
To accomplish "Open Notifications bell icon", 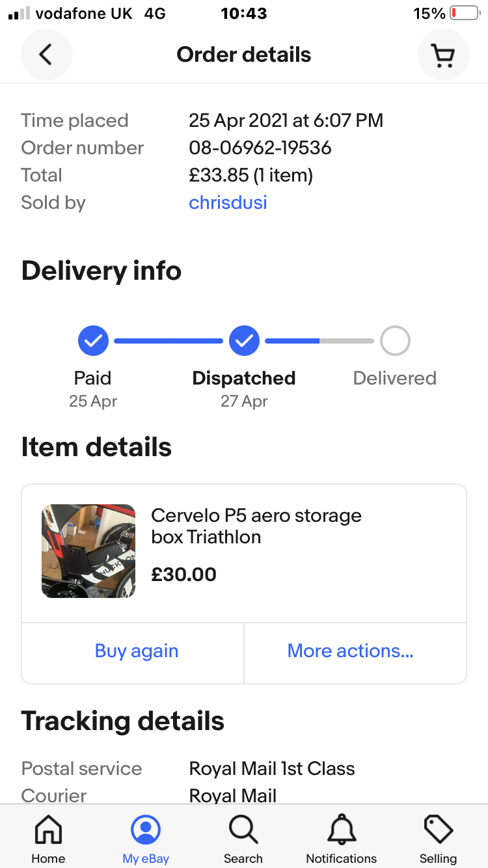I will pos(341,830).
